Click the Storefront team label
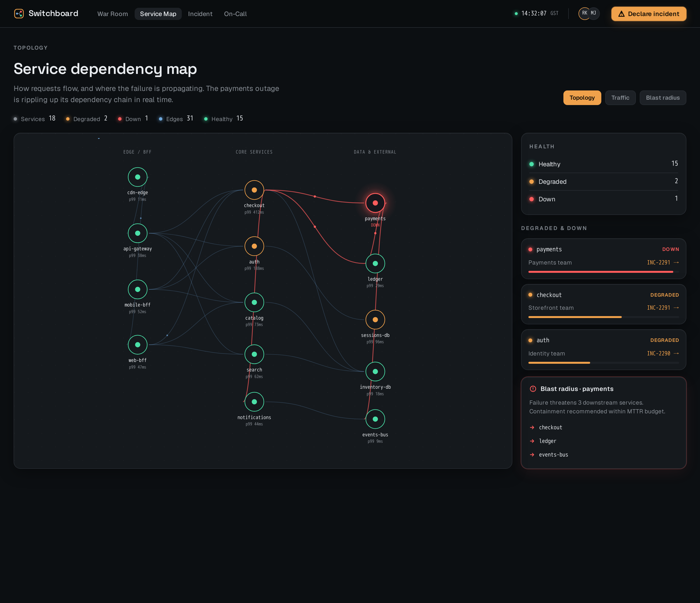Image resolution: width=700 pixels, height=603 pixels. coord(551,308)
